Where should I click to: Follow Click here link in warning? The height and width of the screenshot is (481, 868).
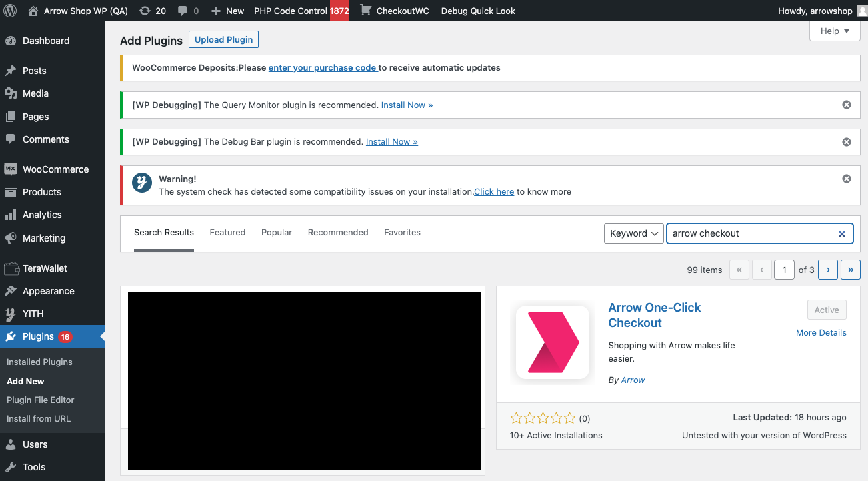[494, 191]
